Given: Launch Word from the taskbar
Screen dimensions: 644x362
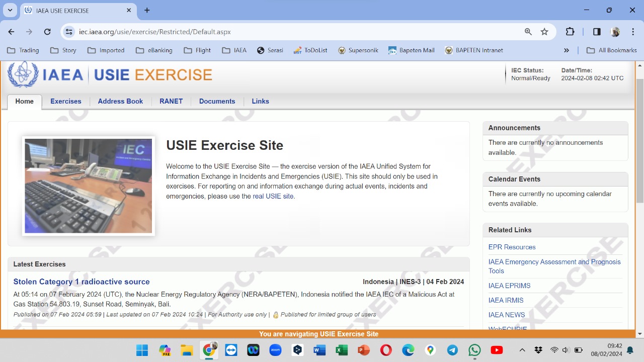Looking at the screenshot, I should tap(319, 350).
